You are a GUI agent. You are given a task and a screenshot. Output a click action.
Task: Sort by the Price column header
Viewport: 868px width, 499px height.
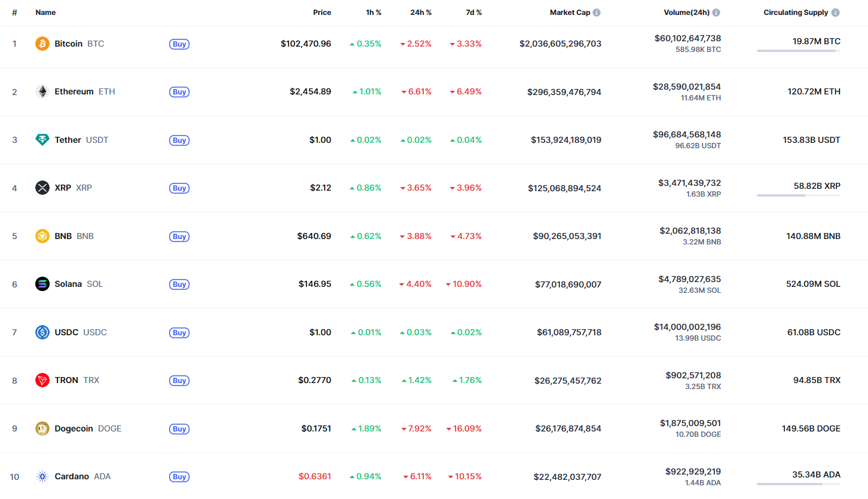(x=322, y=13)
